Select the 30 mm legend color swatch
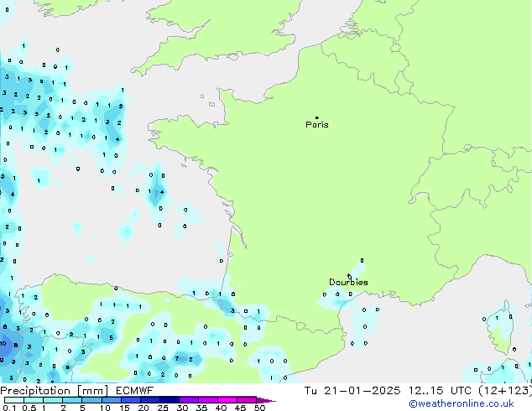532x411 pixels. point(189,400)
